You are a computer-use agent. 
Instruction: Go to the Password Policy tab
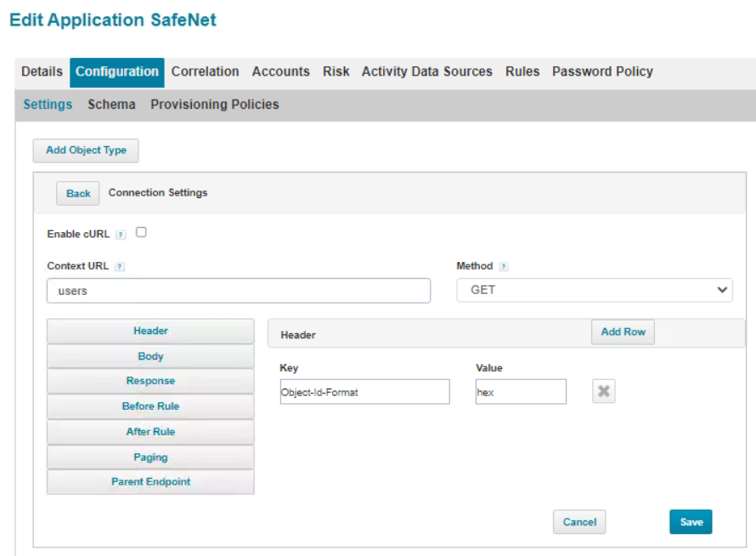(x=602, y=71)
